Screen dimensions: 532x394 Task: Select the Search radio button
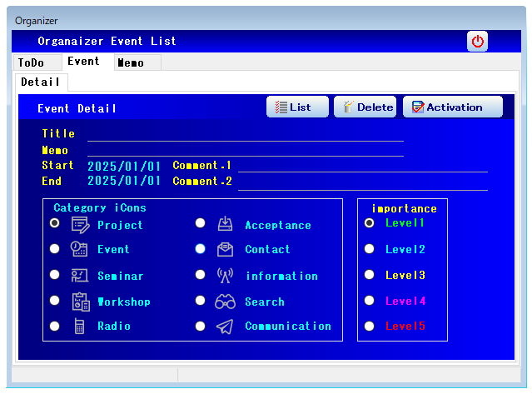[x=200, y=301]
